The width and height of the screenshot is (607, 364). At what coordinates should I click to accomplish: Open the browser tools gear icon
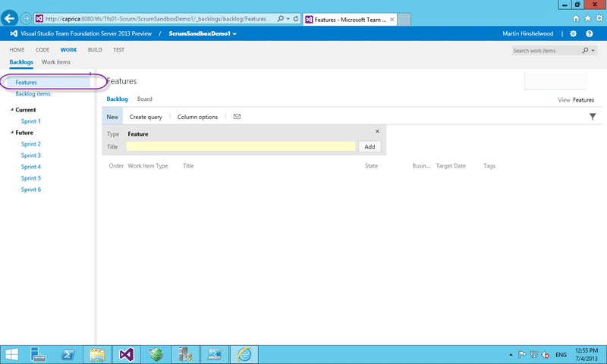[x=599, y=18]
